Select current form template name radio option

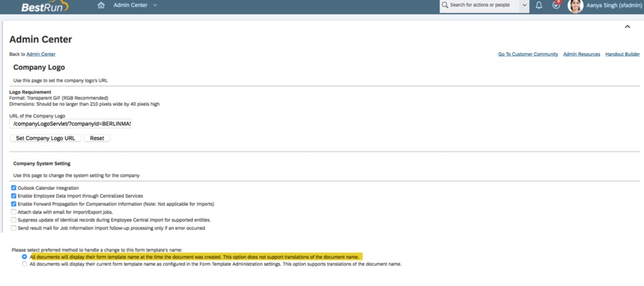click(24, 264)
